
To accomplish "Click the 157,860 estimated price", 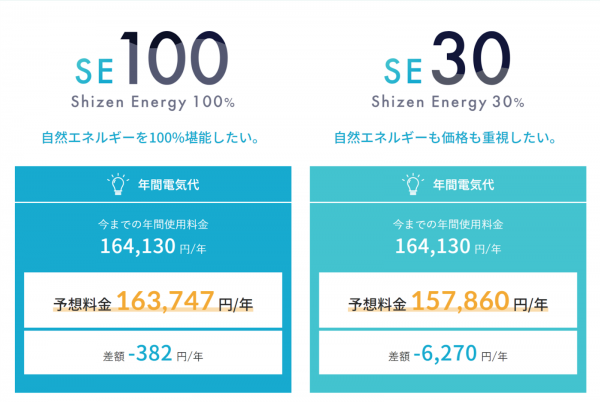I will tap(460, 301).
